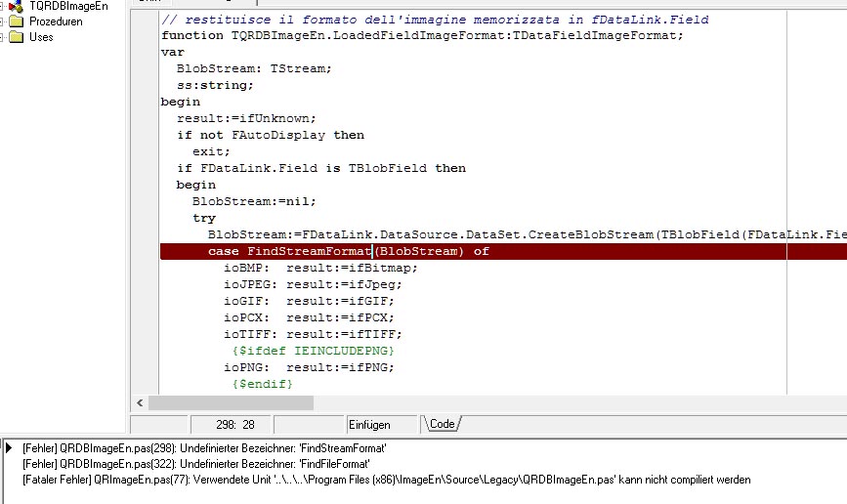
Task: Click the Italian comment line 'restituisce il formato'
Action: pyautogui.click(x=436, y=20)
